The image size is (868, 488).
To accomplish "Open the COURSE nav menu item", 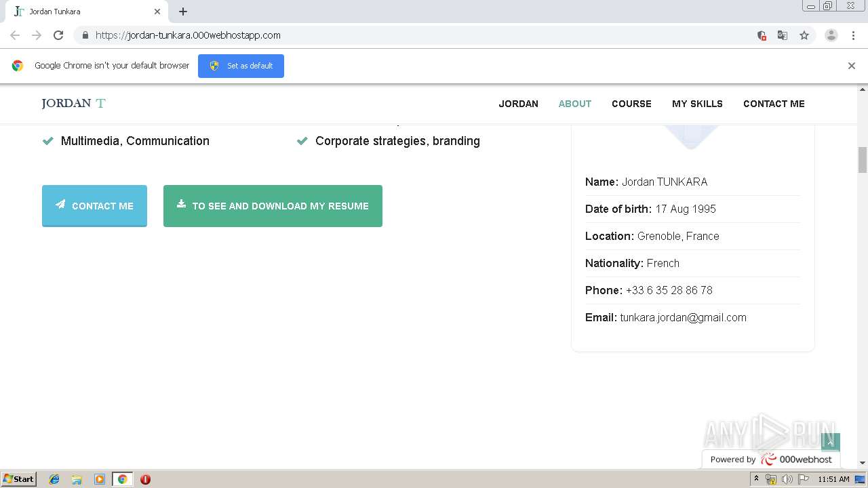I will (x=631, y=104).
